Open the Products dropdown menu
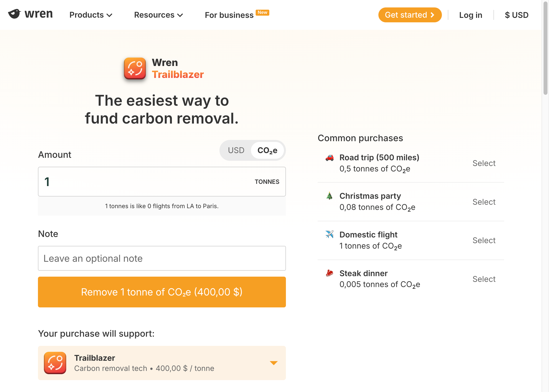Image resolution: width=549 pixels, height=392 pixels. (91, 15)
